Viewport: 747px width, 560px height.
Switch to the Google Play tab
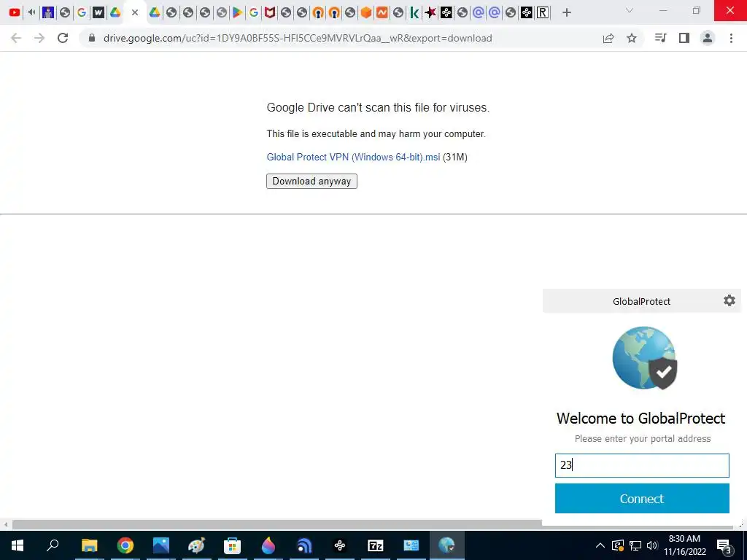[237, 13]
